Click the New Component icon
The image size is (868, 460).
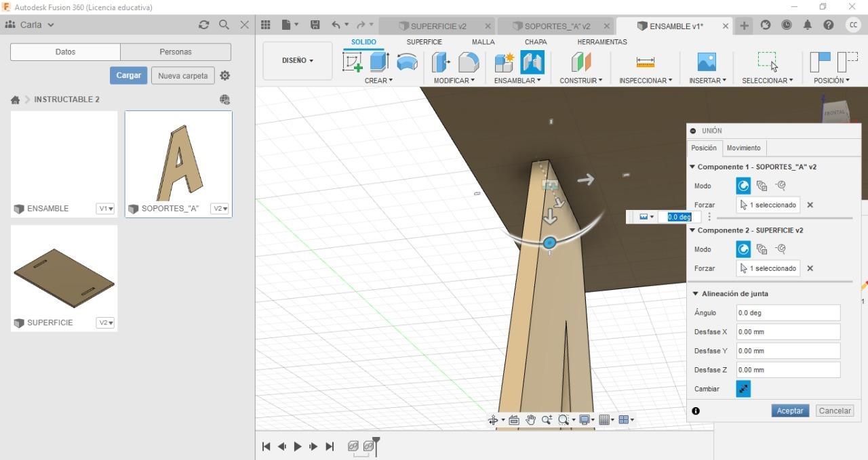coord(505,62)
